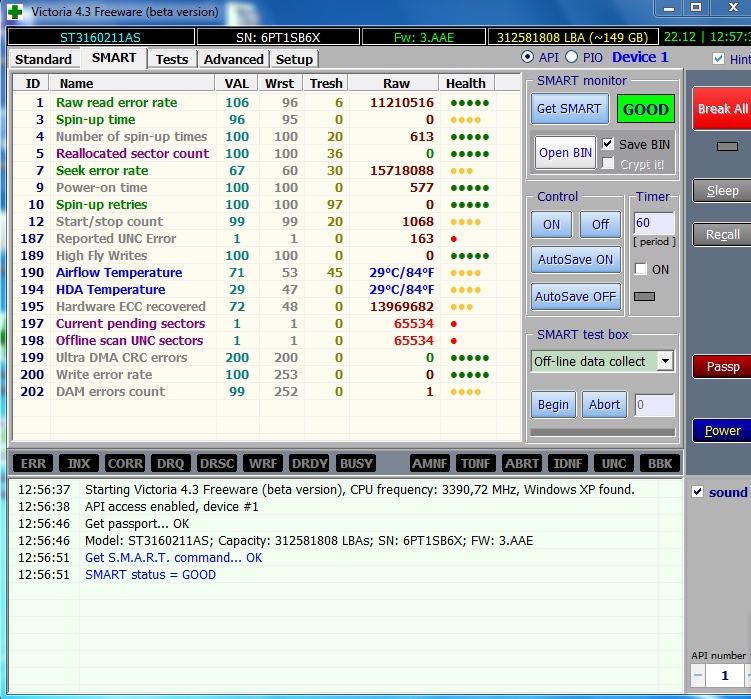Click the green GOOD SMART status indicator
The image size is (751, 699).
click(646, 109)
